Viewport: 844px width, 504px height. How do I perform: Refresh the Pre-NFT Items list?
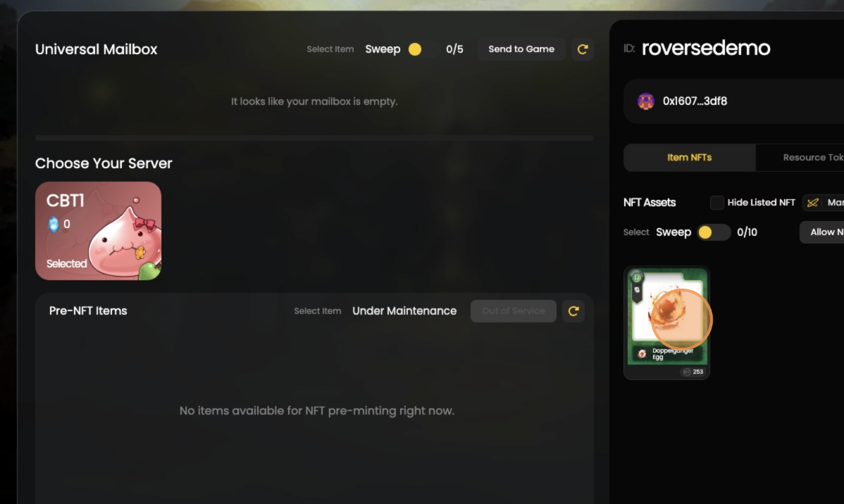click(x=573, y=311)
